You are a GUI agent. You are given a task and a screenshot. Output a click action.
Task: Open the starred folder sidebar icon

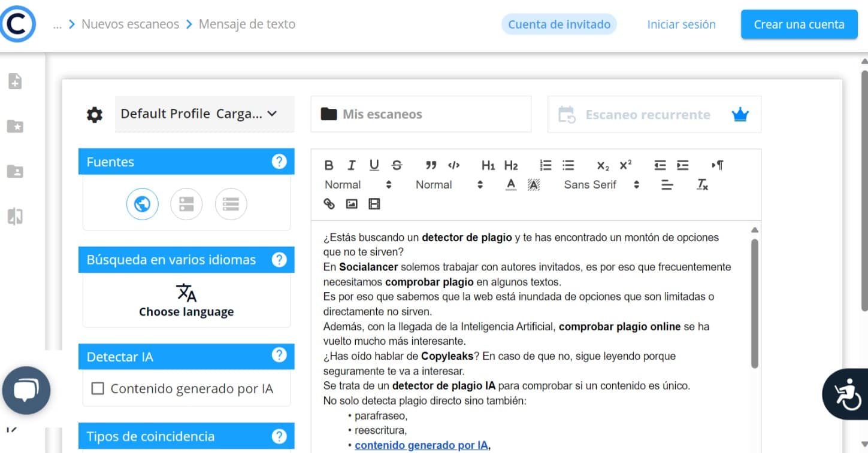[x=15, y=126]
